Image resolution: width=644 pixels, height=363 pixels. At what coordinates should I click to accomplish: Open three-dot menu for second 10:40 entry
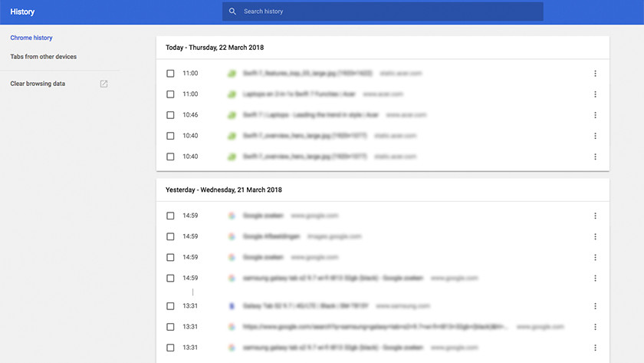tap(595, 157)
